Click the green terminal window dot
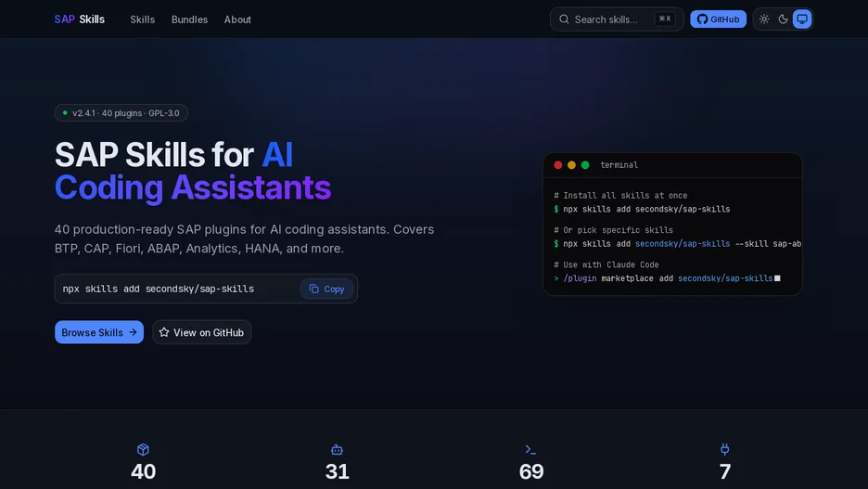Screen dimensions: 868x489 (585, 165)
